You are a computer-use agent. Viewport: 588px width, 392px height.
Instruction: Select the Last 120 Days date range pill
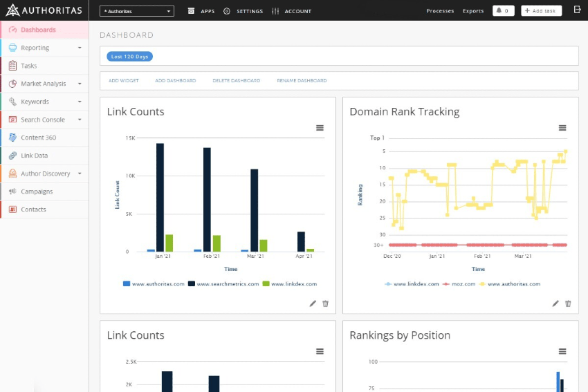point(130,57)
